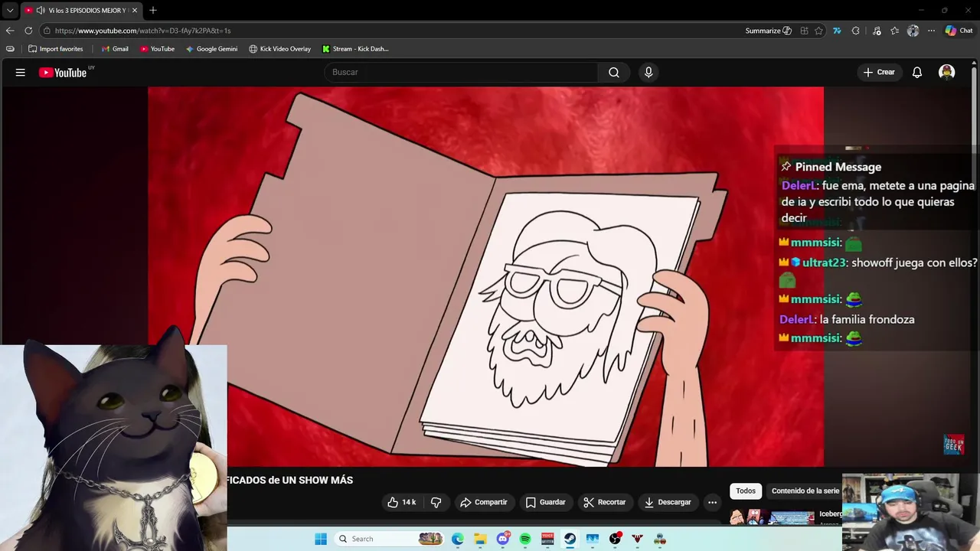The height and width of the screenshot is (551, 980).
Task: Click the blue translator extension icon
Action: [x=837, y=31]
